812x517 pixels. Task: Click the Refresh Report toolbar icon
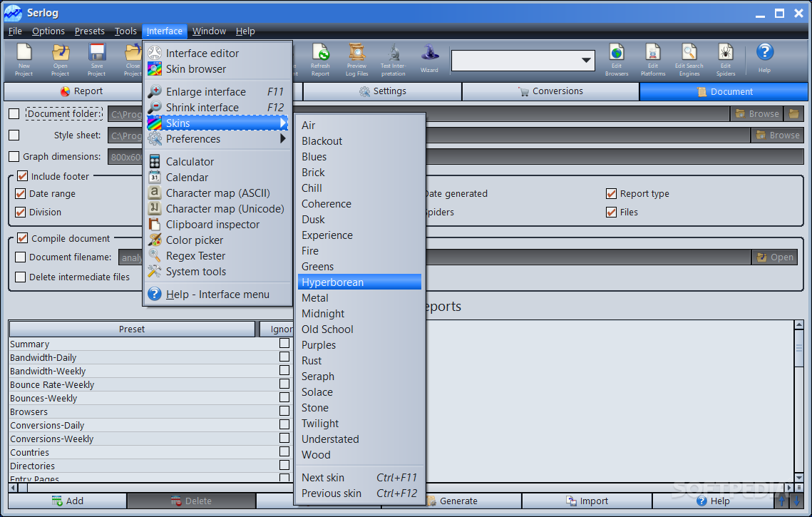click(x=320, y=59)
